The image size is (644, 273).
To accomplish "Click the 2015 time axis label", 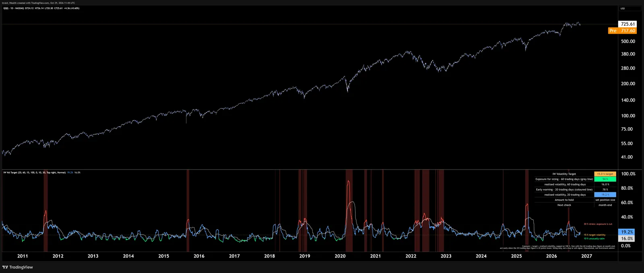I will pyautogui.click(x=164, y=256).
